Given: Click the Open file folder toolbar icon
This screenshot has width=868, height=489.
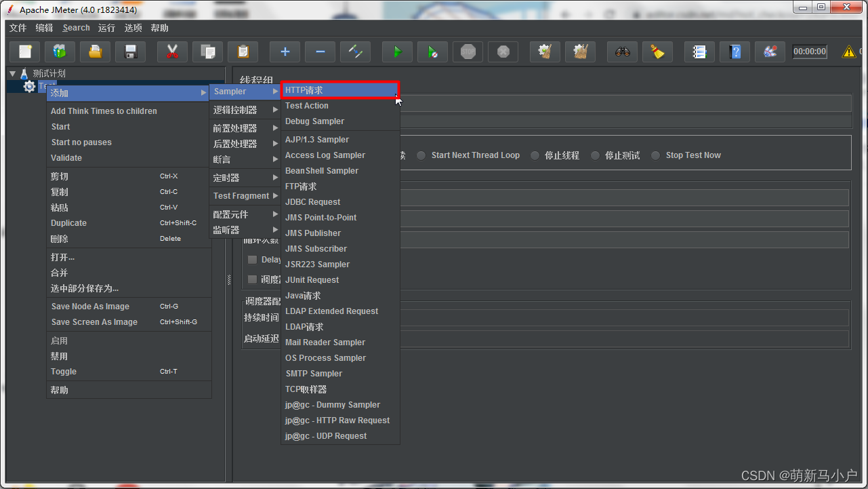Looking at the screenshot, I should click(95, 52).
